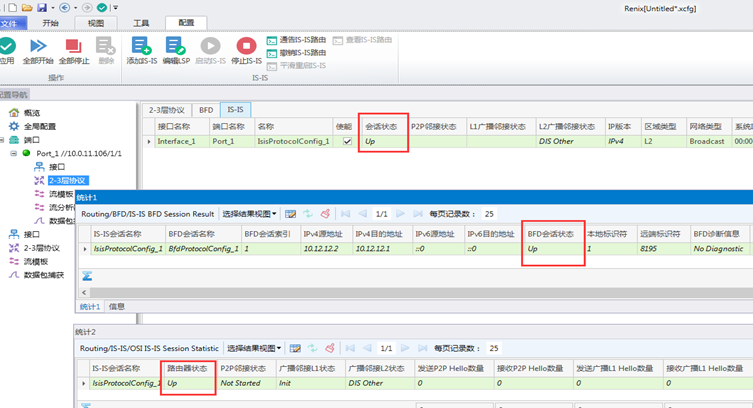Click 流模板 icon under Port_1
The image size is (753, 408).
coord(39,194)
